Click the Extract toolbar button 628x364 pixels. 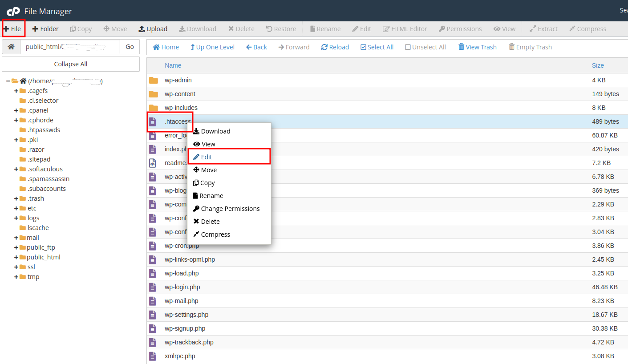coord(543,29)
